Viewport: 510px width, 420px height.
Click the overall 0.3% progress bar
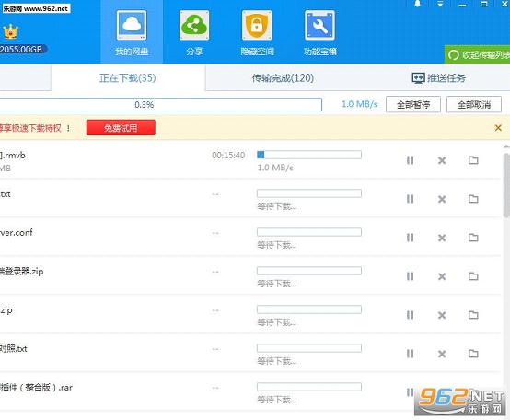[161, 104]
